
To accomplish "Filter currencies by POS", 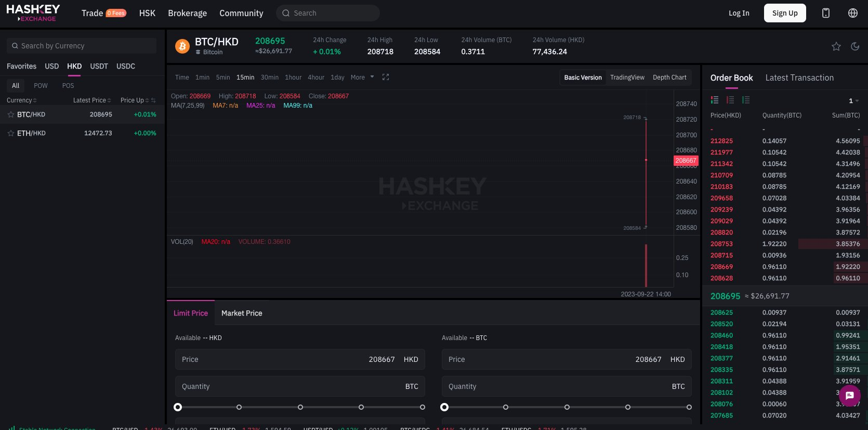I will click(68, 86).
